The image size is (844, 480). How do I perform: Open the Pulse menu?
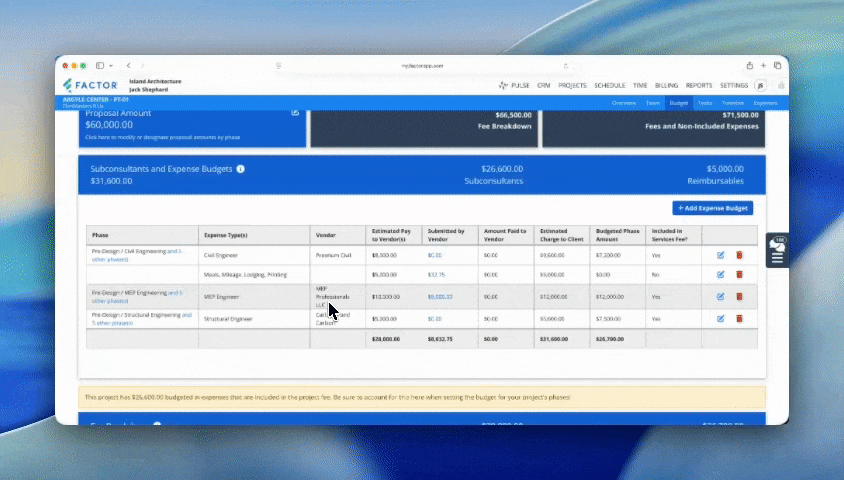pyautogui.click(x=514, y=86)
